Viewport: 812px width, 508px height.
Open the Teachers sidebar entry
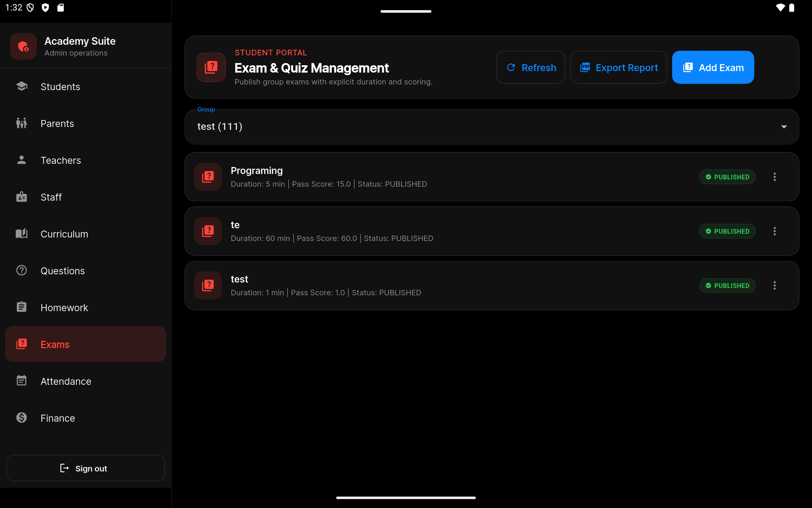(x=86, y=160)
